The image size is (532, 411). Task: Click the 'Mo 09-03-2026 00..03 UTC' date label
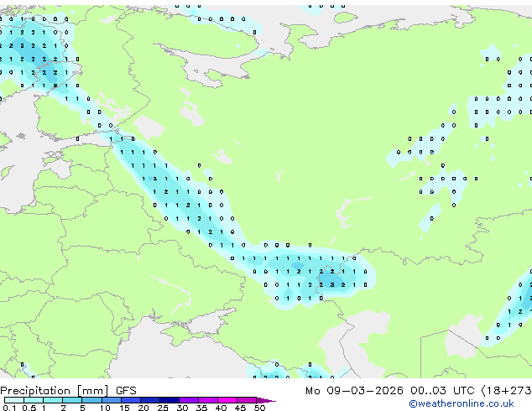pos(389,391)
